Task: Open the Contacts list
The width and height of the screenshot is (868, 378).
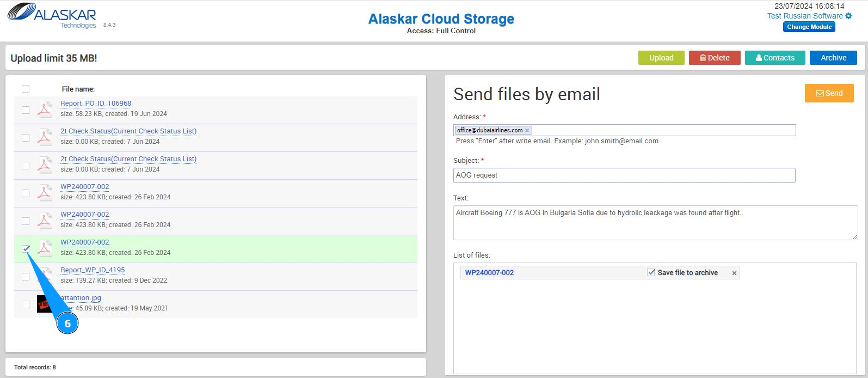Action: coord(774,58)
